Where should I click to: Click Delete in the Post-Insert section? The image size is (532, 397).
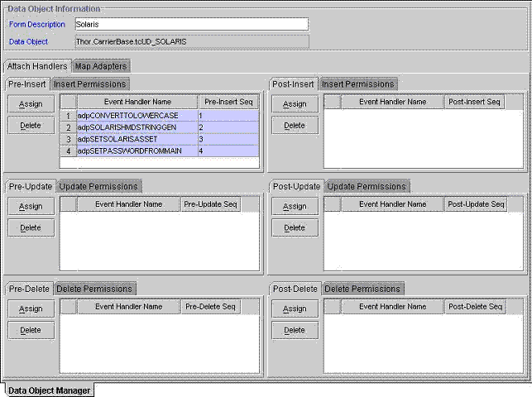tap(295, 126)
